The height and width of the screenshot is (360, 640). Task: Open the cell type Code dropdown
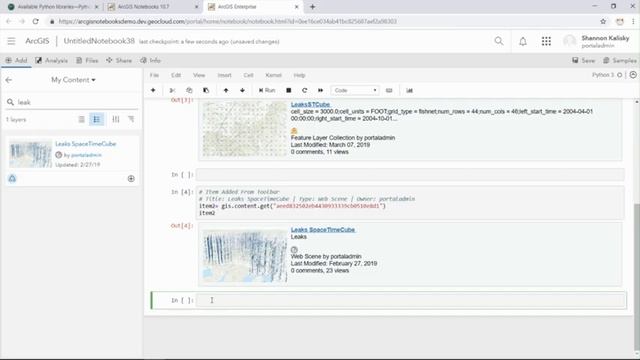click(x=355, y=90)
